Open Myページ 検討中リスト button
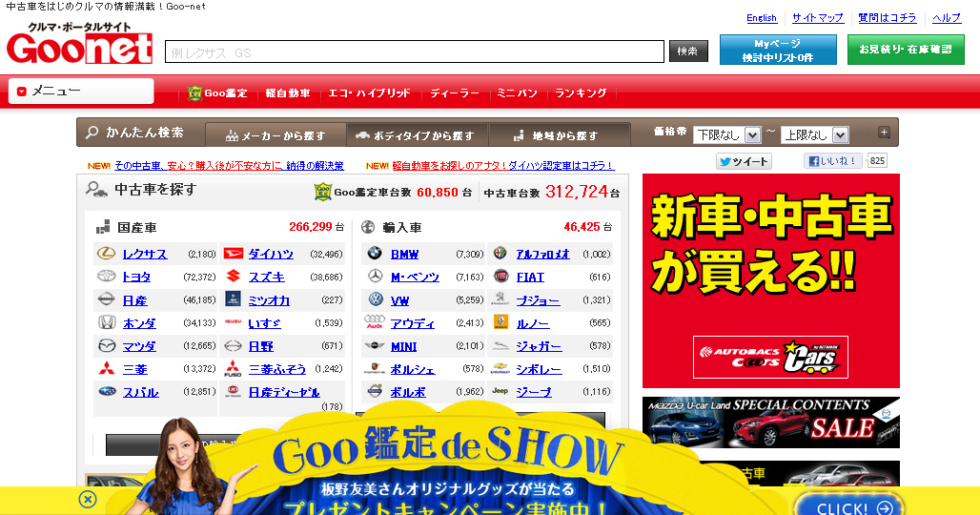 [x=778, y=50]
